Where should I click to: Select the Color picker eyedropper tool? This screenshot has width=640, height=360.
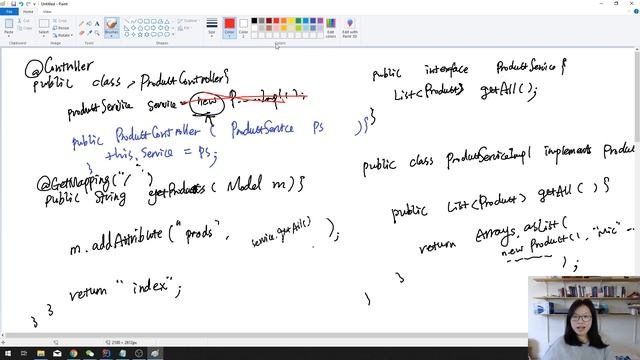click(x=89, y=33)
